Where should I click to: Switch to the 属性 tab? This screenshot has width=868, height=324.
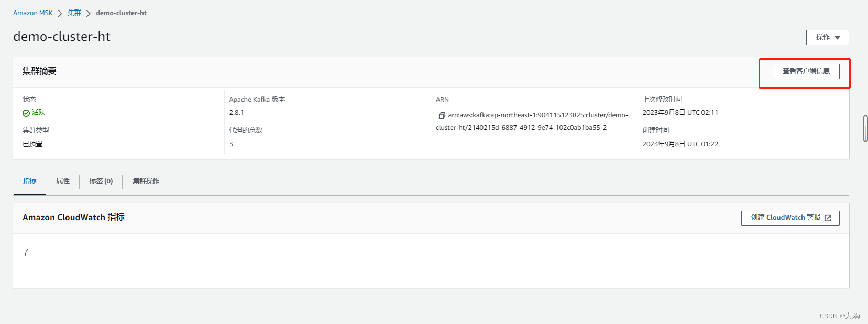(63, 181)
